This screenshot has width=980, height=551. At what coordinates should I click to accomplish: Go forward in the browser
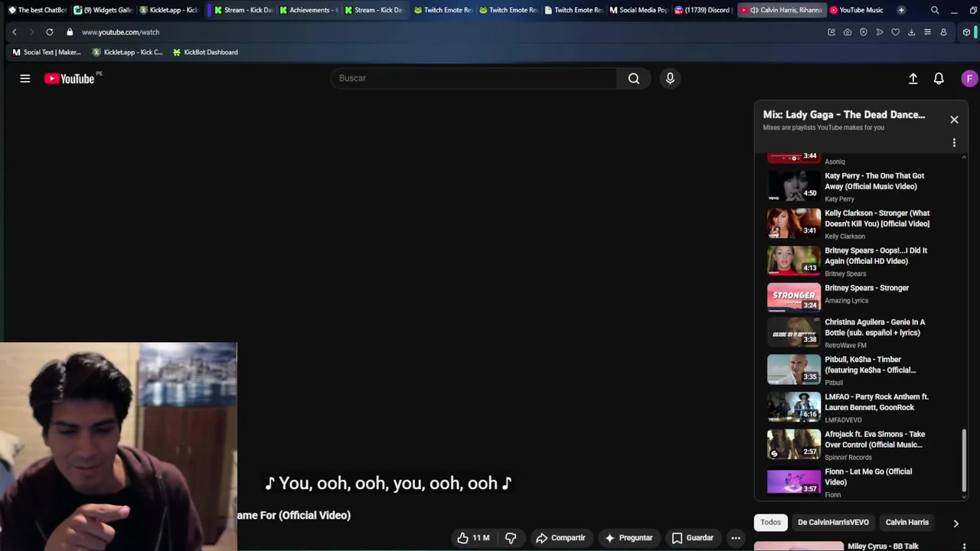click(31, 32)
